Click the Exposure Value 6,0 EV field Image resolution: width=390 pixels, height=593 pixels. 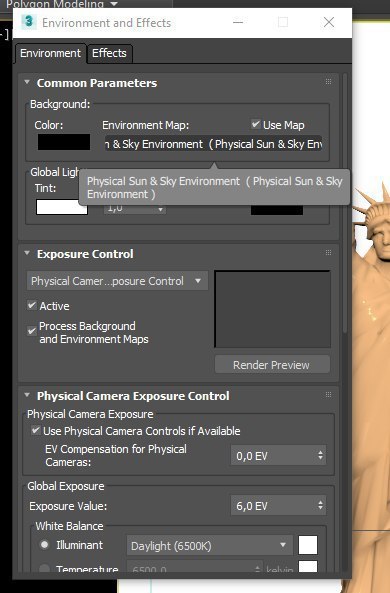tap(273, 506)
